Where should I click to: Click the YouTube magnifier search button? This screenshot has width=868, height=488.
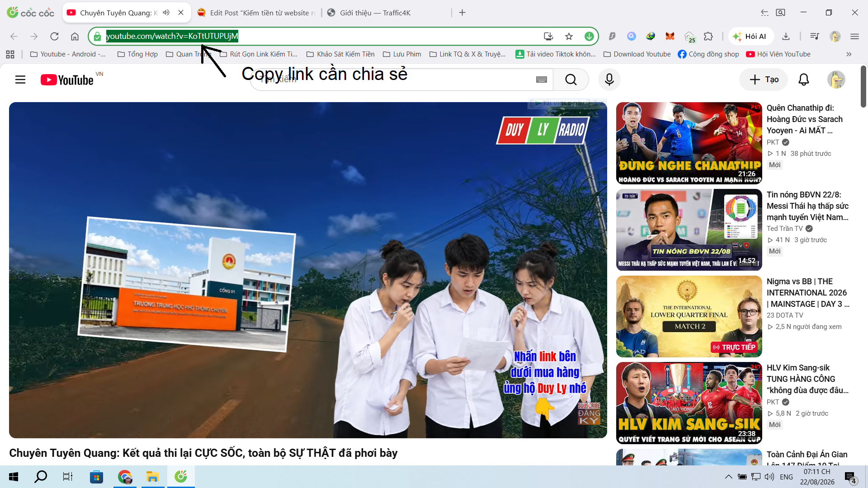pyautogui.click(x=571, y=80)
